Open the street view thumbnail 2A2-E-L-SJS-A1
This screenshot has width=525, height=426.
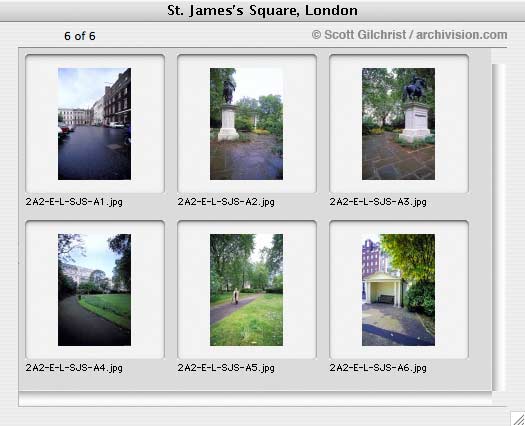[94, 124]
